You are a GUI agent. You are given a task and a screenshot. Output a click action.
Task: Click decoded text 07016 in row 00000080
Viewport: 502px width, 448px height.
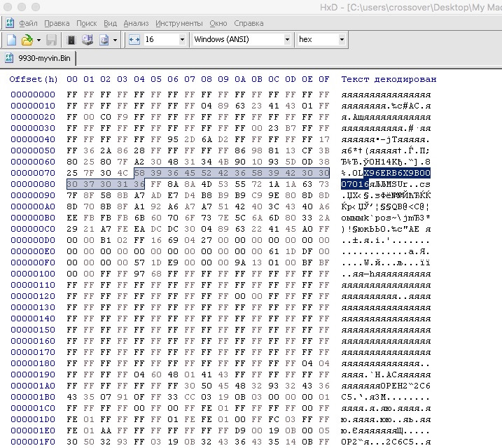355,184
